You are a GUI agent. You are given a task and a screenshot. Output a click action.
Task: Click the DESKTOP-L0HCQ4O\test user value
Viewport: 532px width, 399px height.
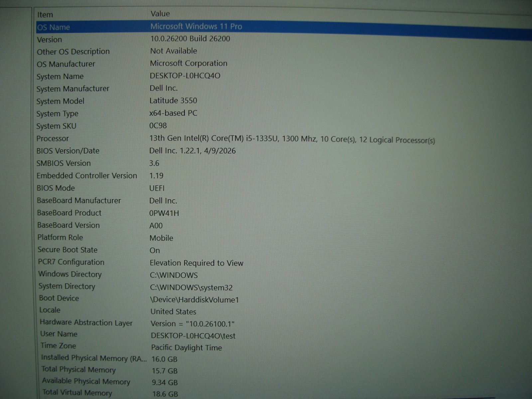(x=193, y=336)
